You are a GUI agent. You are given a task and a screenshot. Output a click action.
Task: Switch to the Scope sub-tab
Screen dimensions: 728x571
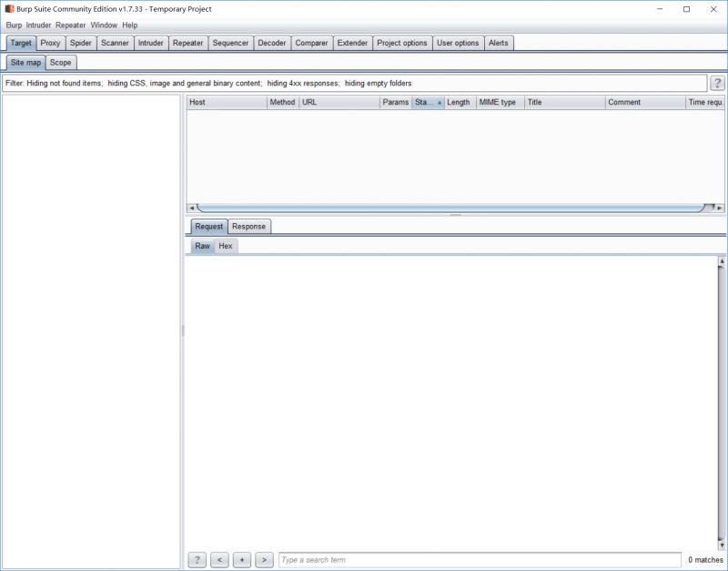(x=61, y=63)
